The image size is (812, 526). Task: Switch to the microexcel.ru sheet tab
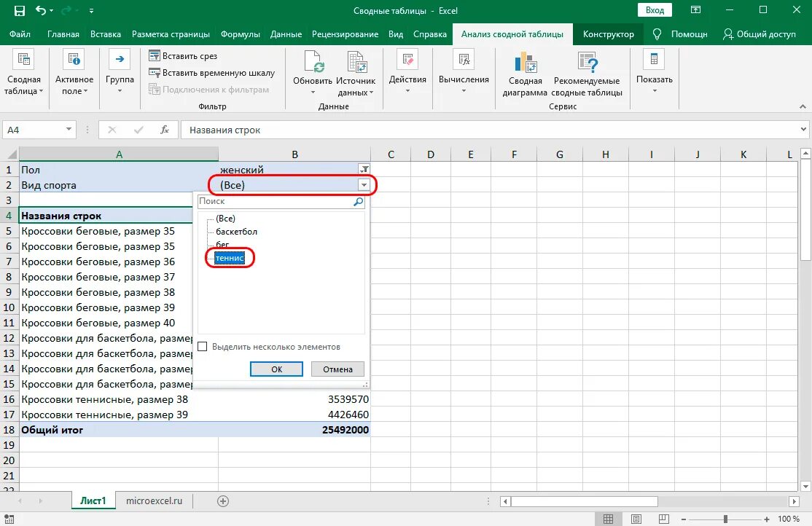click(155, 501)
